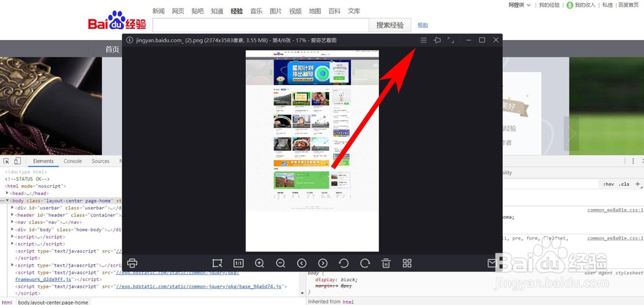Screen dimensions: 644x305
Task: Expand the second collapsed script node
Action: pos(12,244)
